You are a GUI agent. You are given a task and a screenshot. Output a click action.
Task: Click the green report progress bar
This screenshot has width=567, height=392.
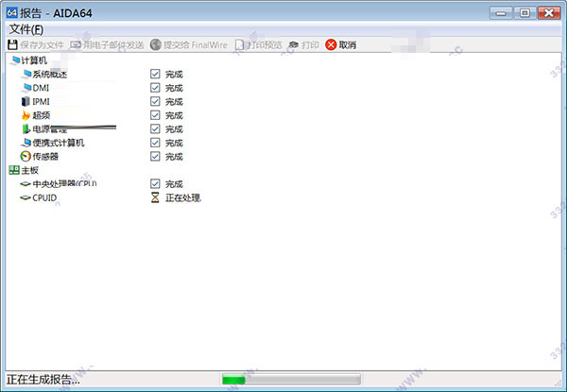[291, 380]
